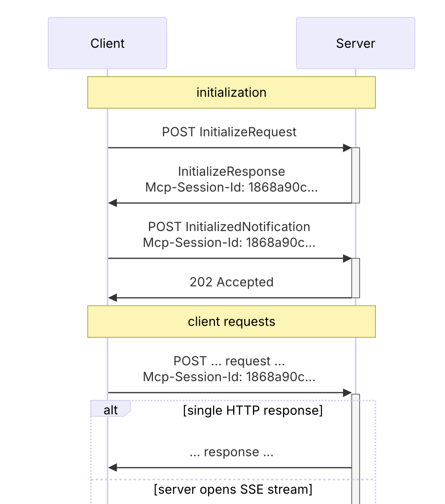Select the yellow client requests note

231,322
